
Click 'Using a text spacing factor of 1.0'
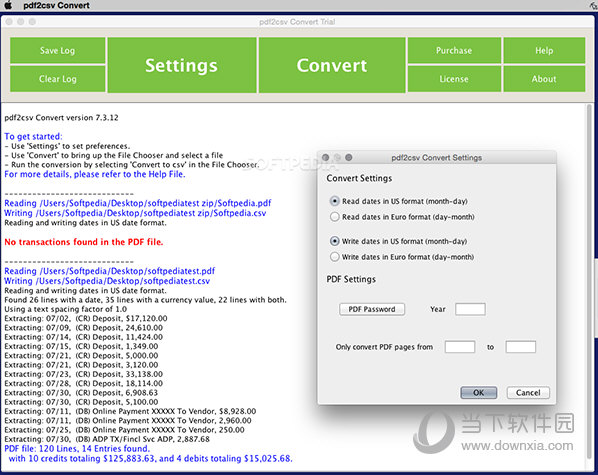(x=66, y=309)
